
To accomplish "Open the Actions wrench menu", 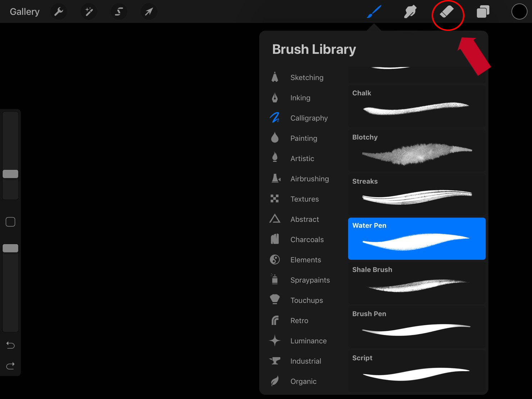I will tap(59, 12).
